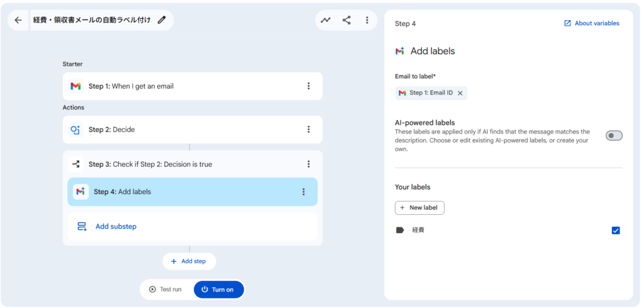Image resolution: width=644 pixels, height=308 pixels.
Task: Click the back arrow icon
Action: [x=18, y=20]
